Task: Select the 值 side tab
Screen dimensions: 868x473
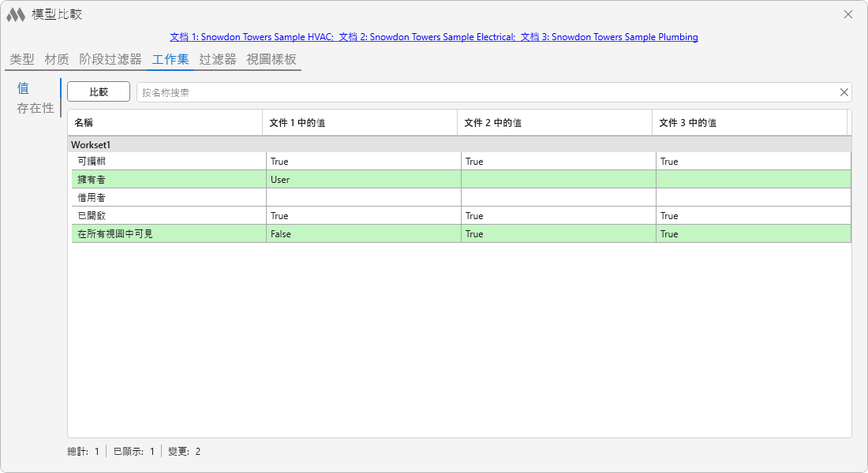Action: click(23, 88)
